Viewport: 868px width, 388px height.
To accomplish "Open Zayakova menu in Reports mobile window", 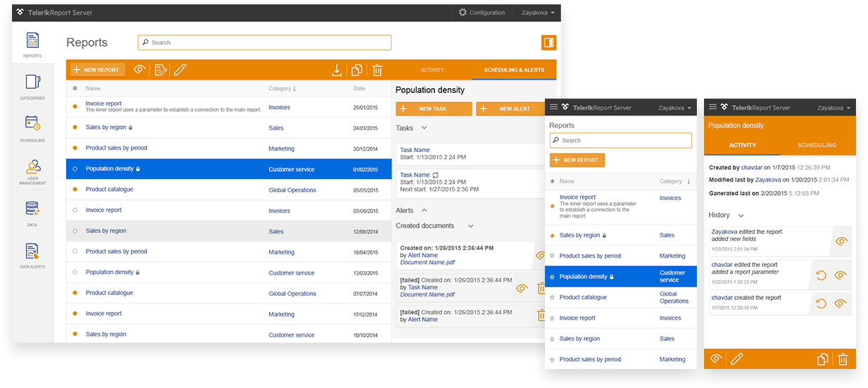I will [x=675, y=108].
